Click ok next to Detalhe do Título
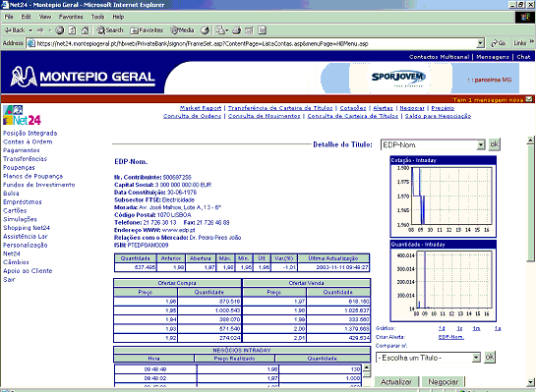The image size is (536, 392). coord(494,144)
